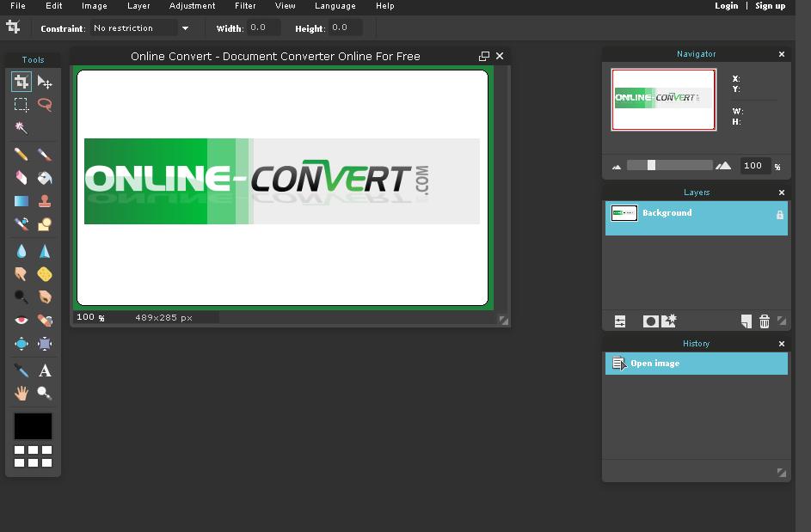Select the Colorpicker eyedropper tool
The width and height of the screenshot is (811, 532).
point(22,370)
